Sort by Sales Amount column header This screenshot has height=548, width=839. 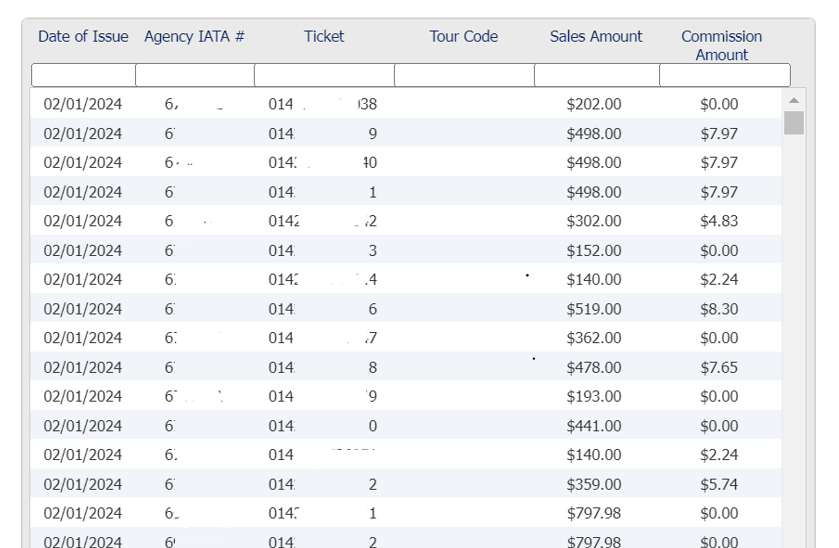(596, 37)
